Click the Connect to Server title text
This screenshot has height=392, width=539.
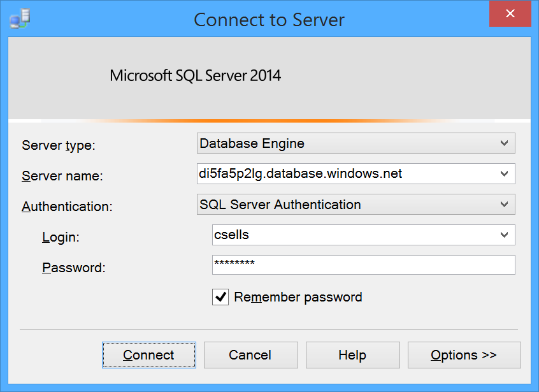click(x=269, y=20)
